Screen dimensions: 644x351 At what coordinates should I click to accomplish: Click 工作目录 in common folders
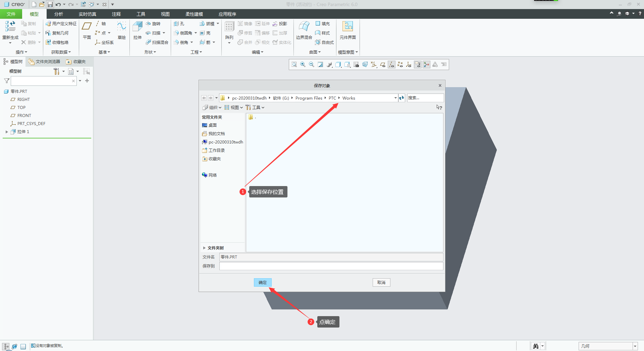213,151
